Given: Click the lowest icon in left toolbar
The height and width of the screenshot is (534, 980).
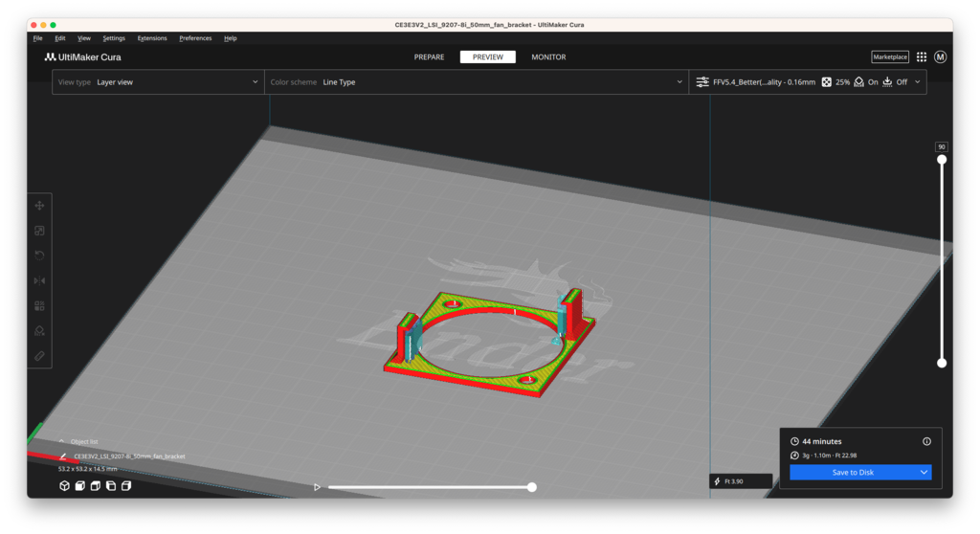Looking at the screenshot, I should click(x=39, y=356).
